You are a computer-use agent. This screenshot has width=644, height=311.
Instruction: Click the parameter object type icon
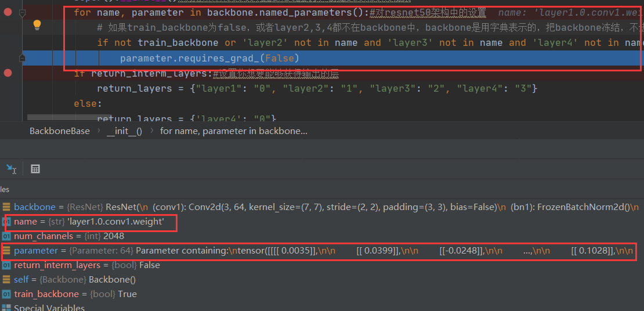(x=6, y=251)
